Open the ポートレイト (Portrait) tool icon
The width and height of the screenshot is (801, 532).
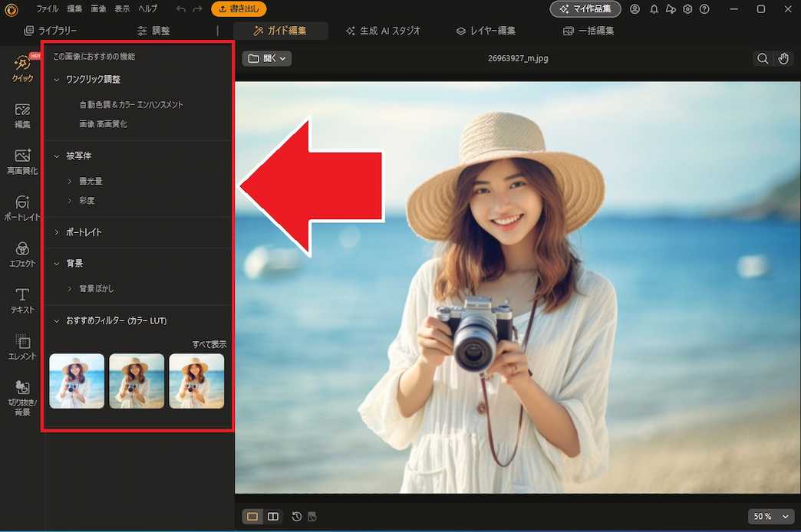click(21, 205)
